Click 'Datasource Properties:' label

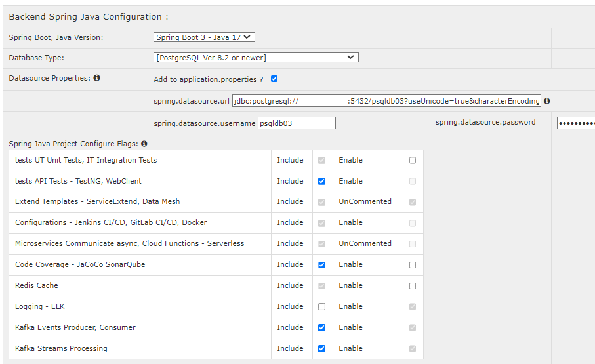tap(50, 78)
